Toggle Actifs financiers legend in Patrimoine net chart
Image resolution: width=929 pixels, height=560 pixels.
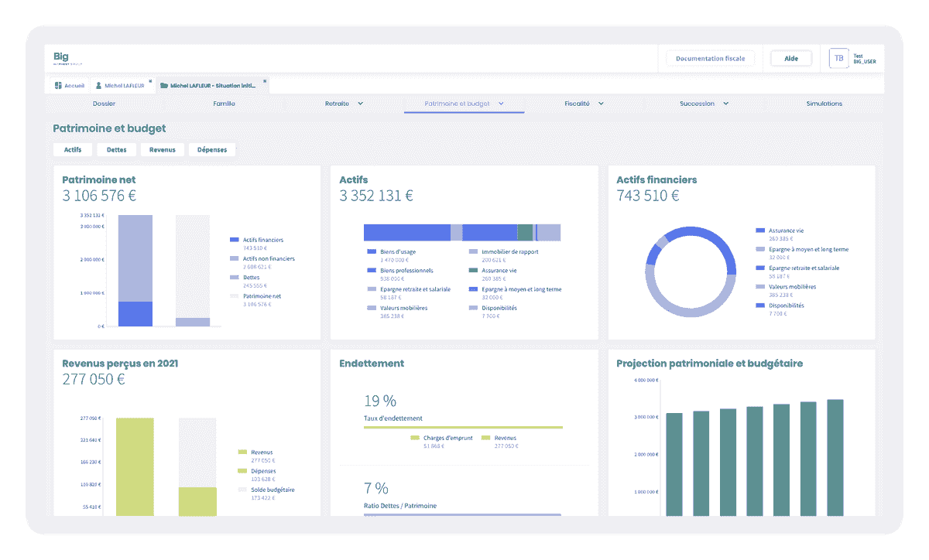(x=235, y=241)
